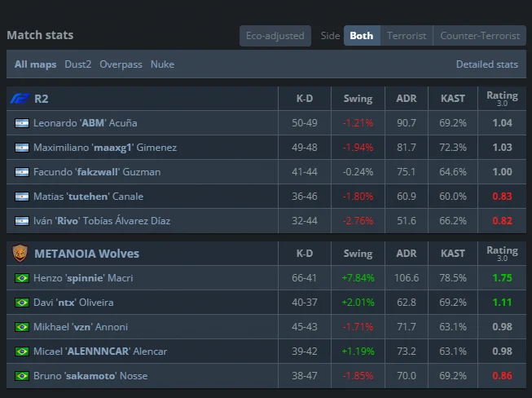The image size is (532, 398).
Task: Click METANOIA Wolves Rating 3.0 header
Action: click(x=502, y=254)
